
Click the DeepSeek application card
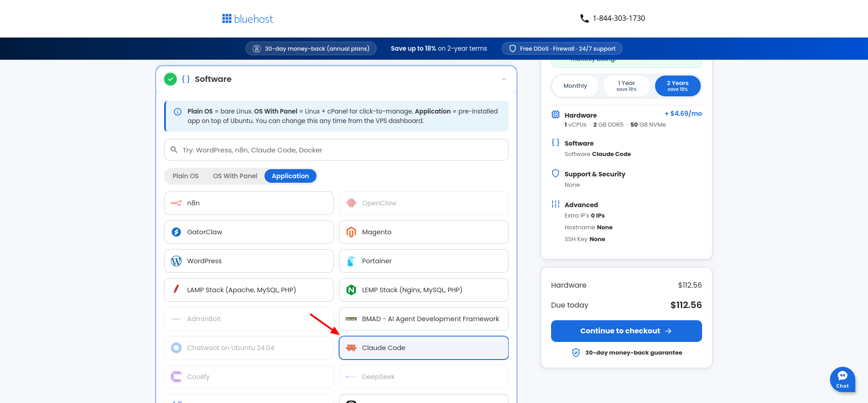424,377
